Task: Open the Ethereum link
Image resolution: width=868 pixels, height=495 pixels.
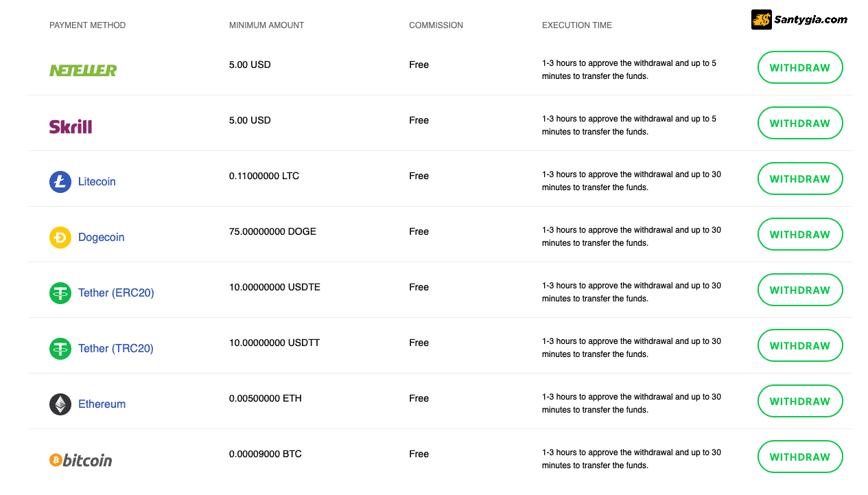Action: coord(102,404)
